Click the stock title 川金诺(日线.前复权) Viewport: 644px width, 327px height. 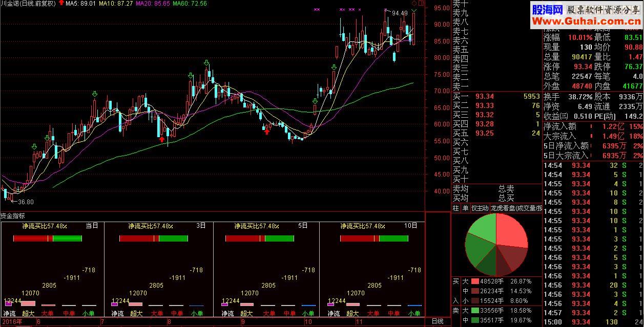pyautogui.click(x=28, y=4)
